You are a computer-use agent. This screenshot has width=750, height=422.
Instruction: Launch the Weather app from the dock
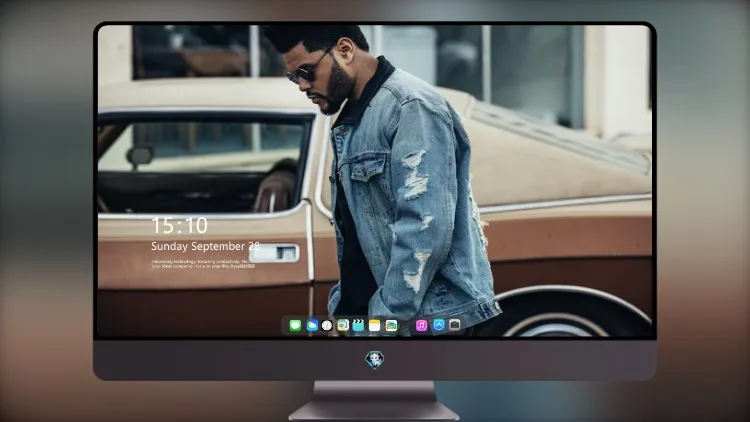coord(312,325)
